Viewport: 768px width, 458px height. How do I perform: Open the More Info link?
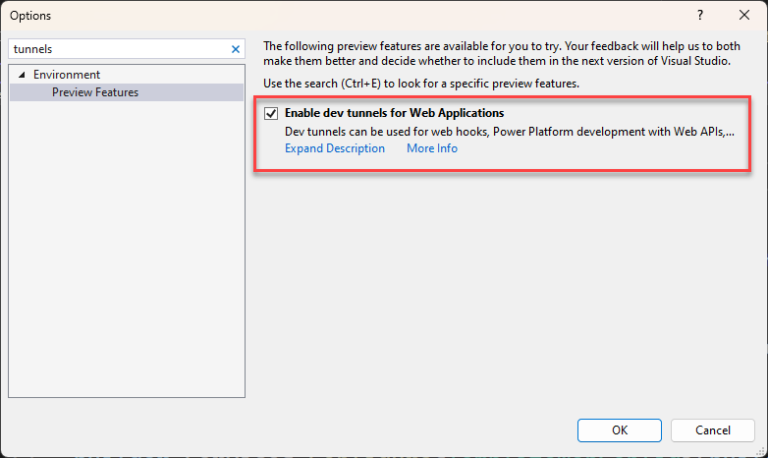[x=432, y=148]
